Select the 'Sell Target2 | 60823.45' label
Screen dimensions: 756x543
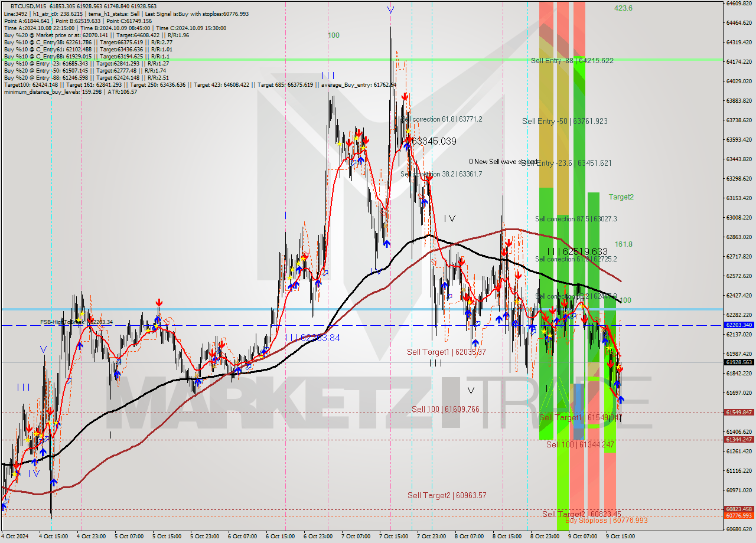[581, 514]
